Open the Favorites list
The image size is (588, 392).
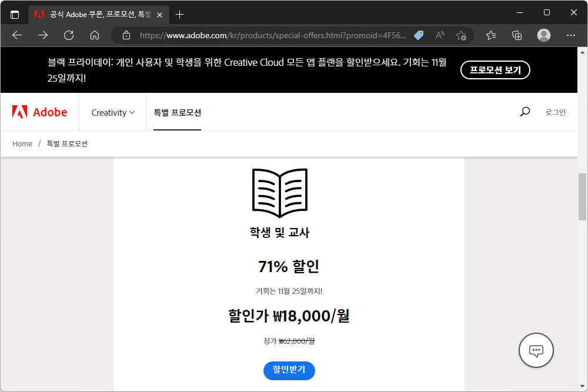click(491, 35)
